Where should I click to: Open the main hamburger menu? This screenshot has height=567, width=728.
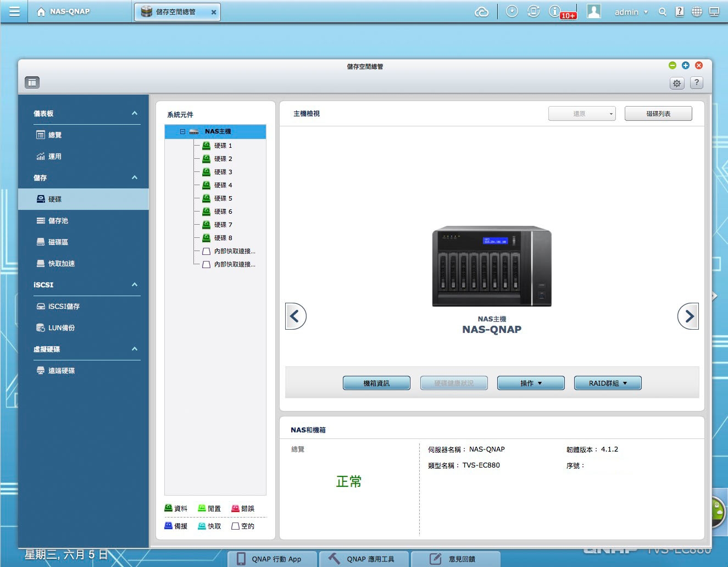pos(15,12)
